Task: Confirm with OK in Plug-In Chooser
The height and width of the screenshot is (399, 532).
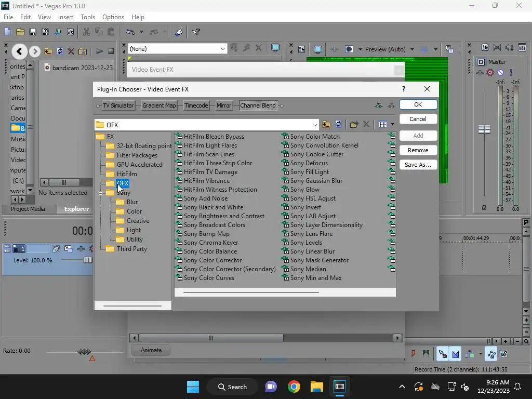Action: click(418, 104)
